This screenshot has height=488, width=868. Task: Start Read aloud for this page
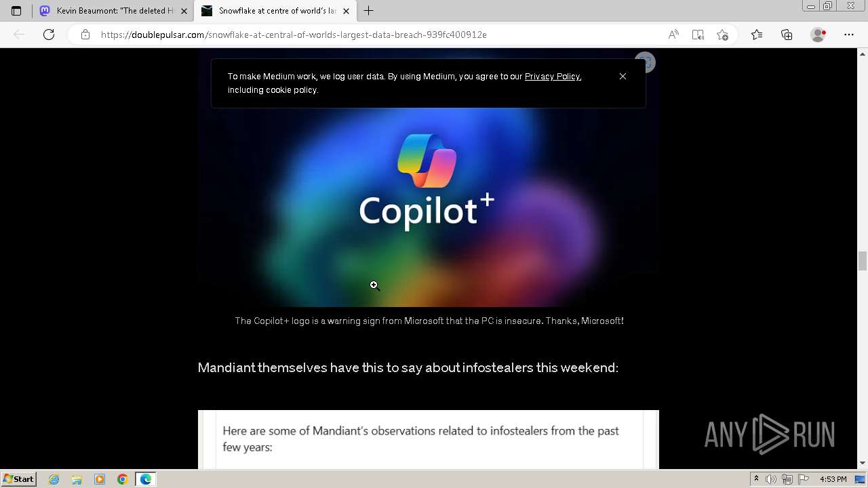[x=673, y=35]
